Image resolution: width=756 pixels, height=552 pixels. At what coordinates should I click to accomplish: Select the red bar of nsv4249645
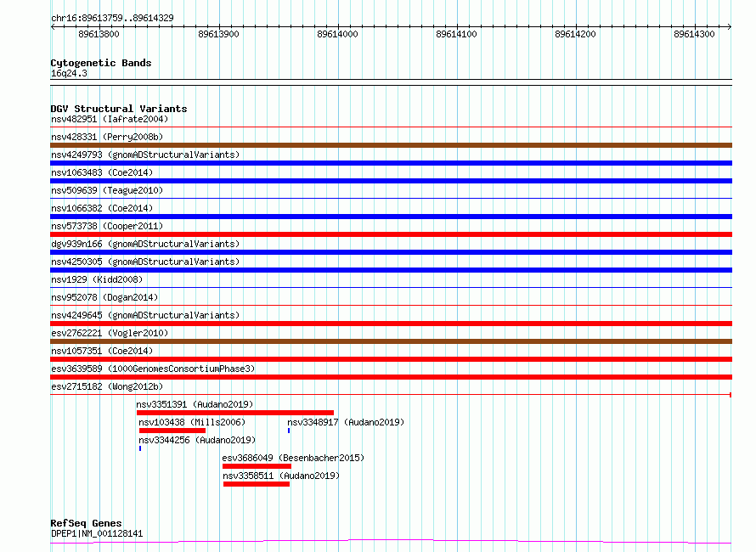pyautogui.click(x=391, y=324)
